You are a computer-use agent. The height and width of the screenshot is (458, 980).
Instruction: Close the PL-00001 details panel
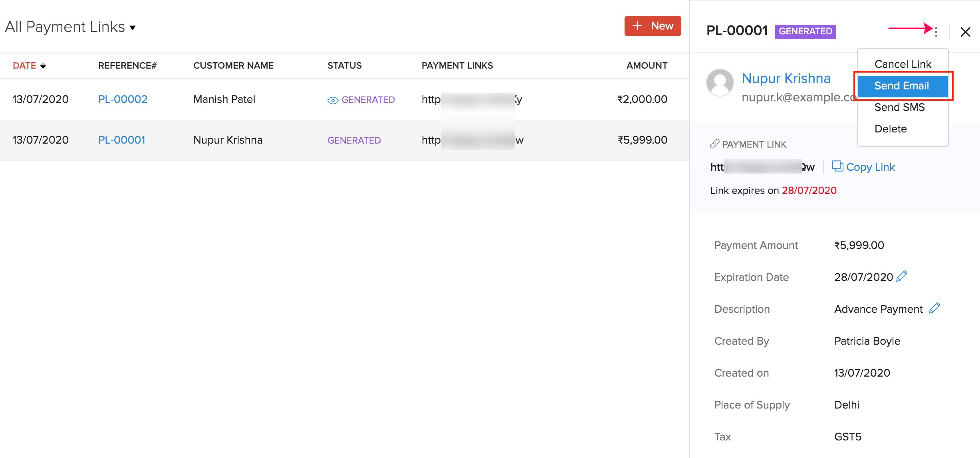pos(965,32)
